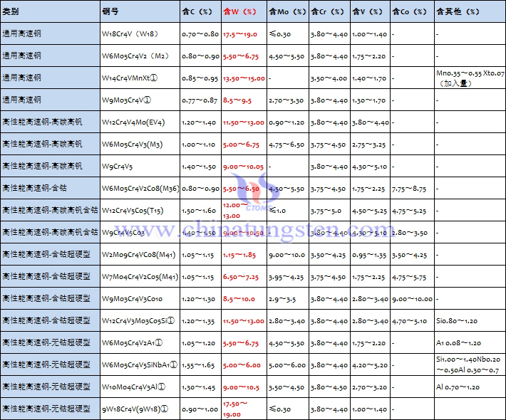Select the 9.00~10.0 molybdenum value
Screen dimensions: 506x420
[287, 255]
